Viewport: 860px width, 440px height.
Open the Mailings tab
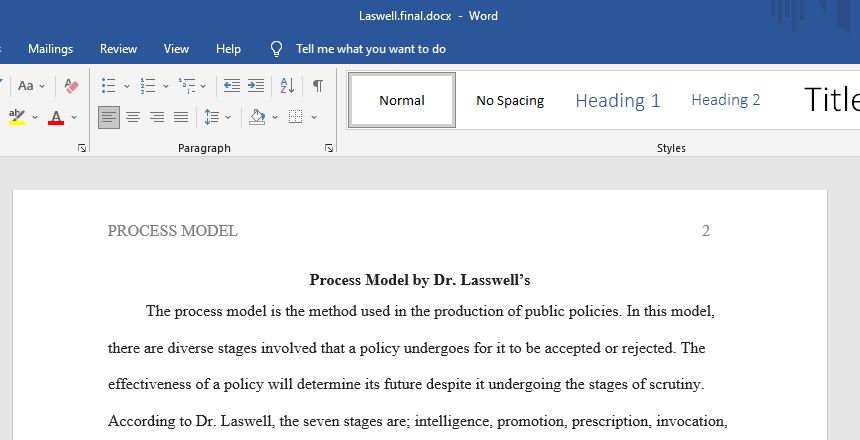[50, 49]
